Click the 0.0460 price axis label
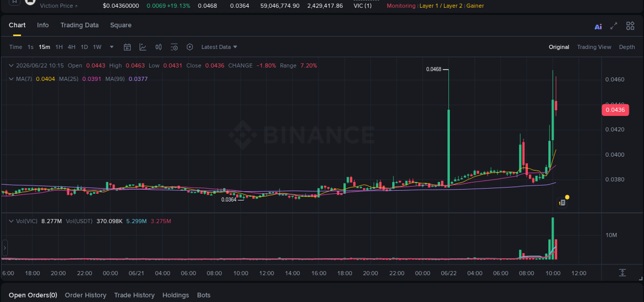The height and width of the screenshot is (302, 644). pos(615,79)
